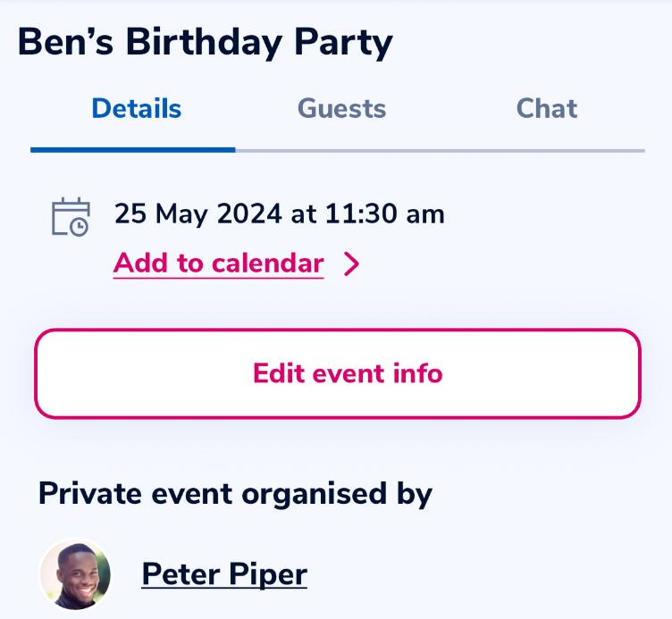Click the 25 May 2024 date text

[198, 213]
